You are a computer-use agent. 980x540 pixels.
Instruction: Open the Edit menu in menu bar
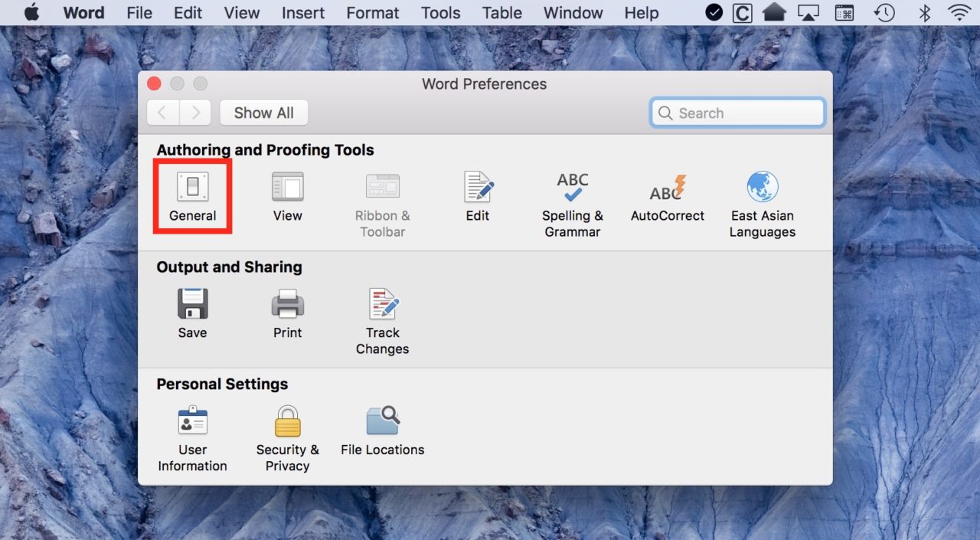coord(188,12)
